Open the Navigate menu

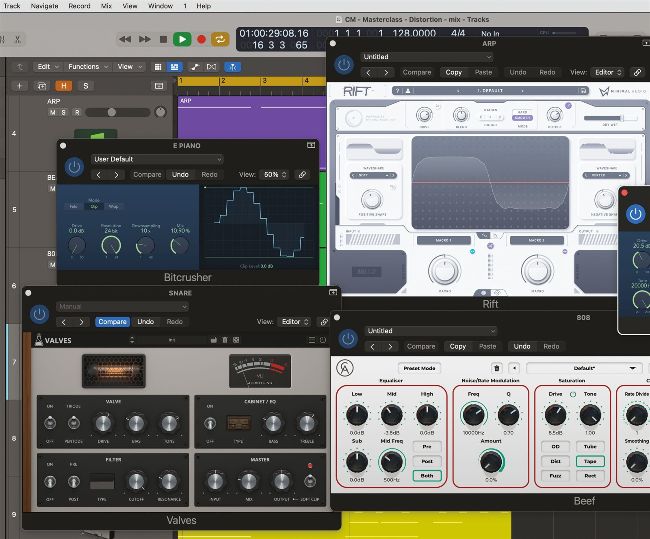44,5
